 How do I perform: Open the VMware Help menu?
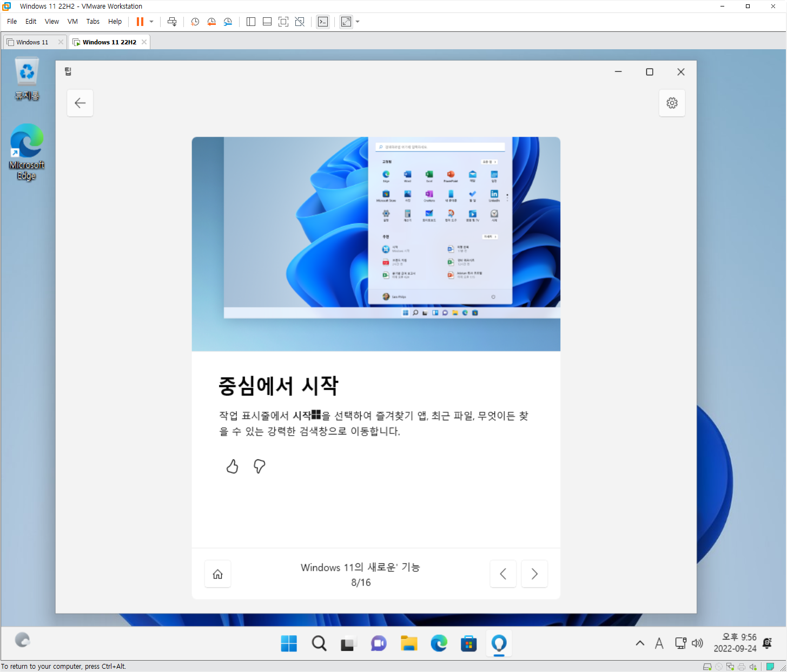pos(115,22)
